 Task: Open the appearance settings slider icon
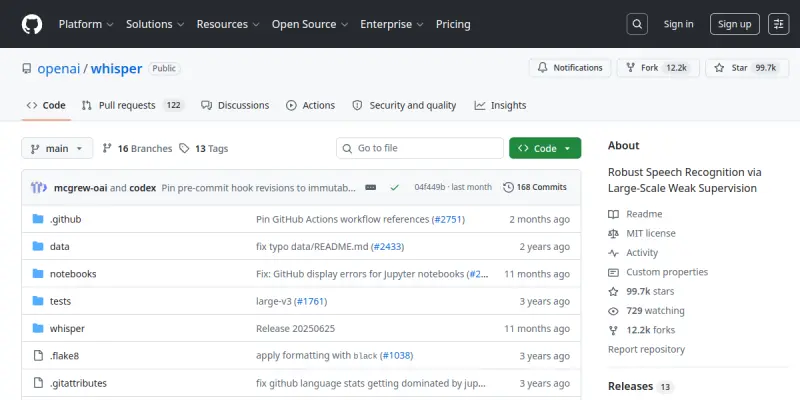pyautogui.click(x=779, y=24)
